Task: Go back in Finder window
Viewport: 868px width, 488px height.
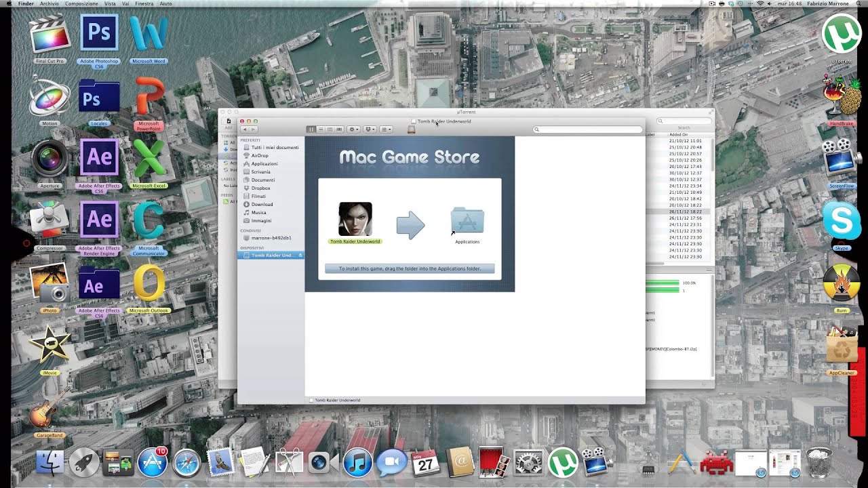Action: coord(245,129)
